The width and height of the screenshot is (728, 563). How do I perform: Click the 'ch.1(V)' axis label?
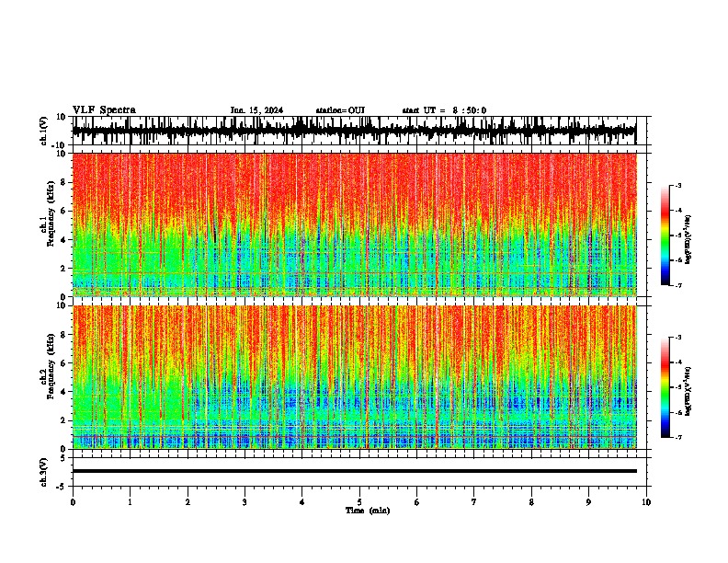click(x=43, y=131)
